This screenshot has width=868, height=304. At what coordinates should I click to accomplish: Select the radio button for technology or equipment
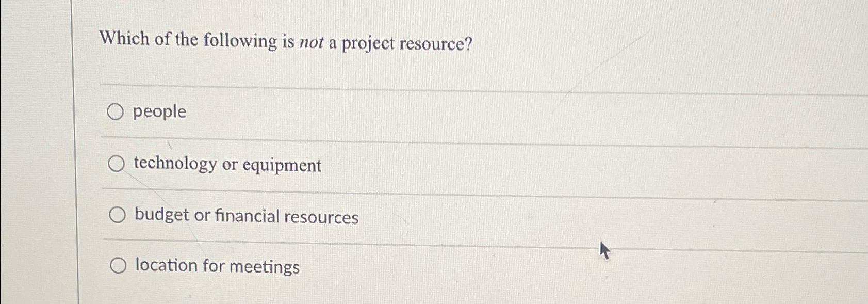click(117, 164)
